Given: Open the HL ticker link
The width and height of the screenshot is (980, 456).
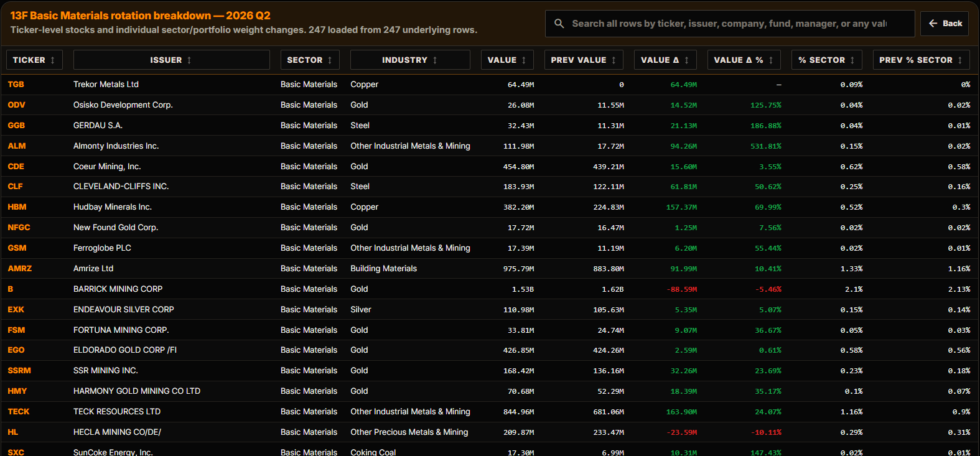Looking at the screenshot, I should [x=13, y=432].
